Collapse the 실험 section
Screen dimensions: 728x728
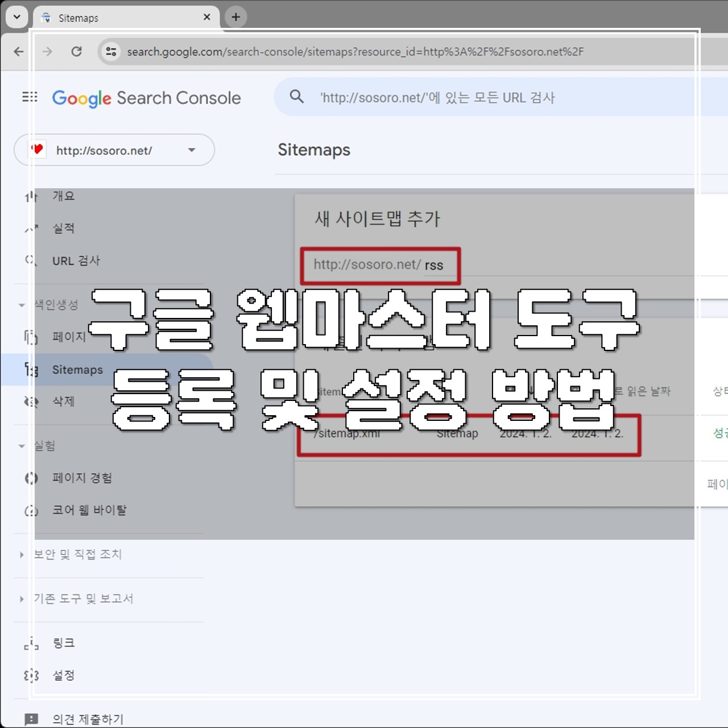(x=22, y=446)
